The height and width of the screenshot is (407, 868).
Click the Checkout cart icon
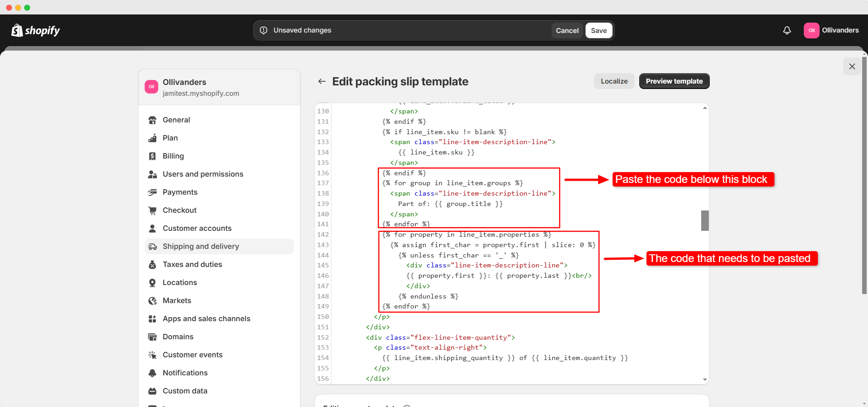click(x=152, y=211)
